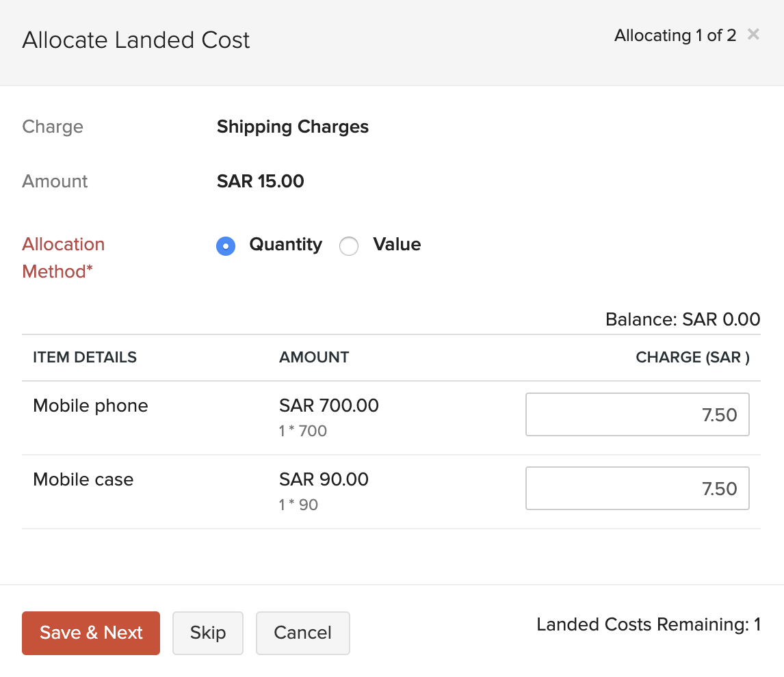Viewport: 784px width, 677px height.
Task: Select the Shipping Charges label
Action: pyautogui.click(x=292, y=127)
